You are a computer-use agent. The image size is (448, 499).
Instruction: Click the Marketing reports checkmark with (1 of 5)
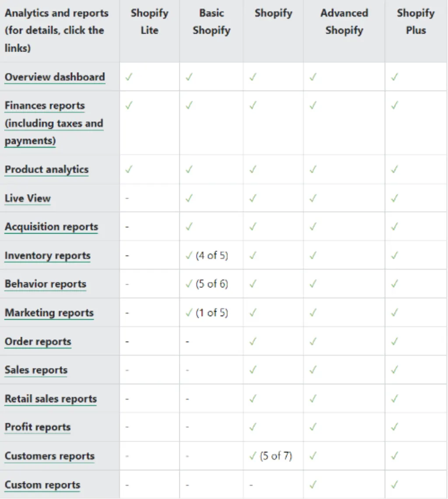(206, 313)
